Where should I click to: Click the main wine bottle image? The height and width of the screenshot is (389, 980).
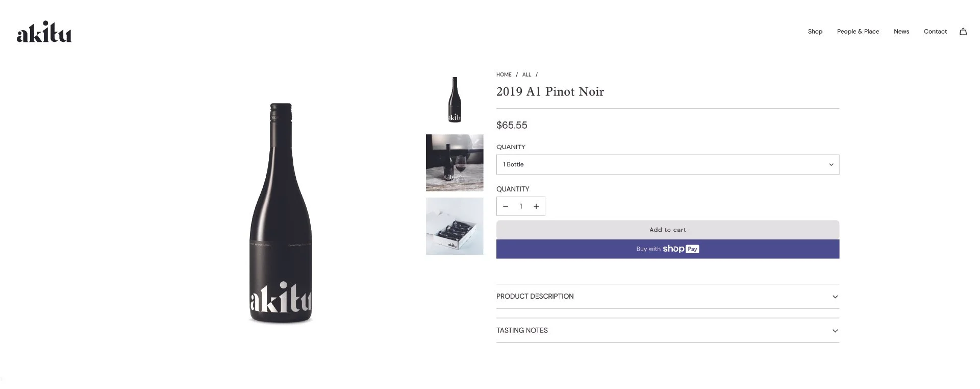281,213
